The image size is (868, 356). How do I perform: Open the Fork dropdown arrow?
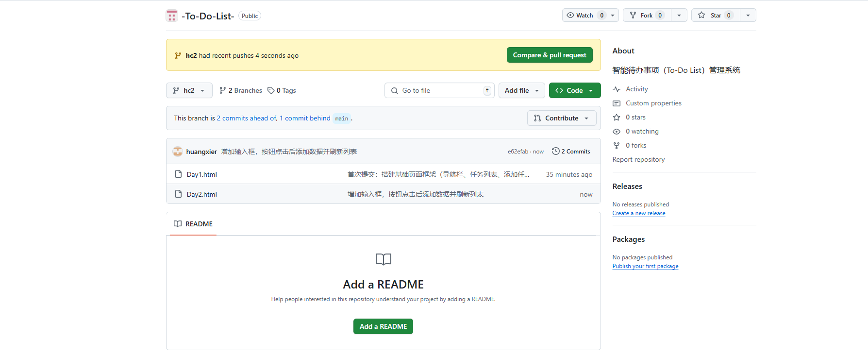(679, 15)
